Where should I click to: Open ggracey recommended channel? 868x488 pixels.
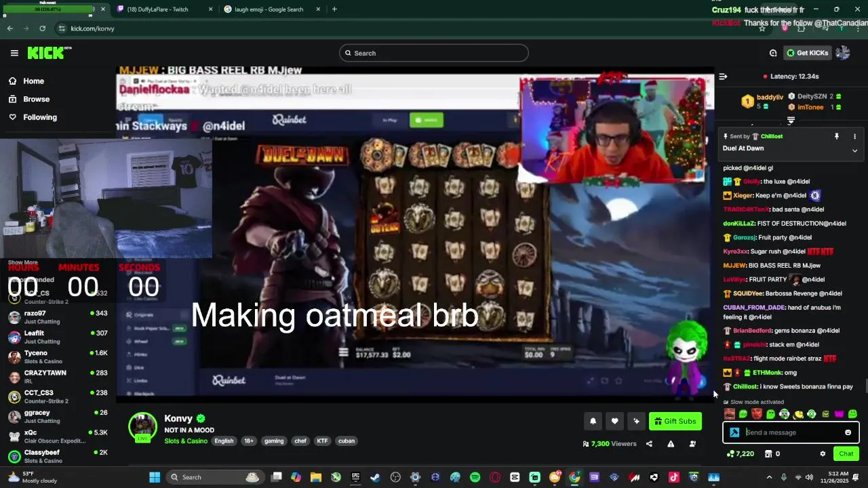pos(58,416)
